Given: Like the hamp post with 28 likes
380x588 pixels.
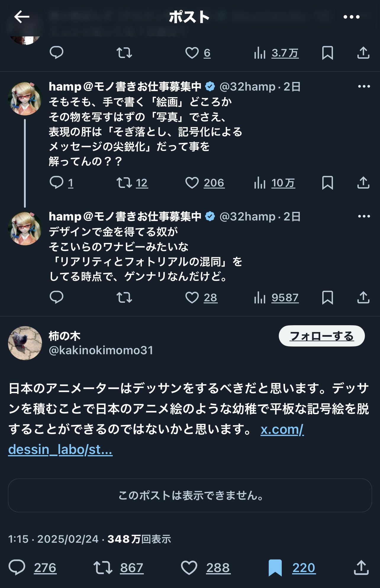Looking at the screenshot, I should [192, 297].
